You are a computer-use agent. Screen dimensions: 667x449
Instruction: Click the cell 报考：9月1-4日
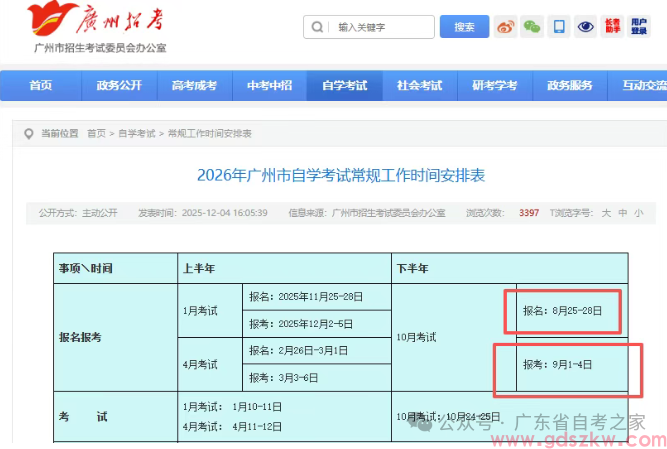click(x=572, y=364)
